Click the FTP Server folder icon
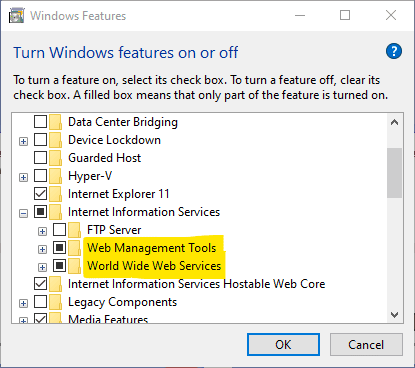 (x=75, y=230)
